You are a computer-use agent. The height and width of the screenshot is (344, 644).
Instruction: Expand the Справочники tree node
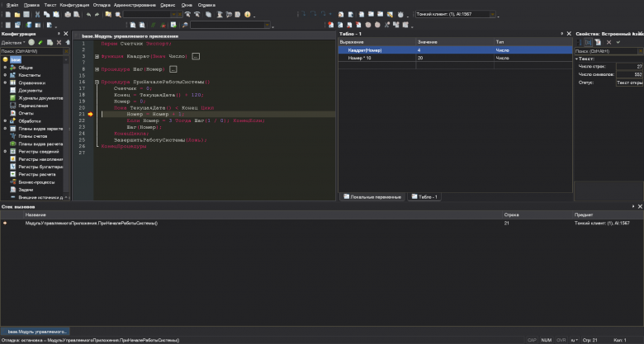(x=5, y=82)
